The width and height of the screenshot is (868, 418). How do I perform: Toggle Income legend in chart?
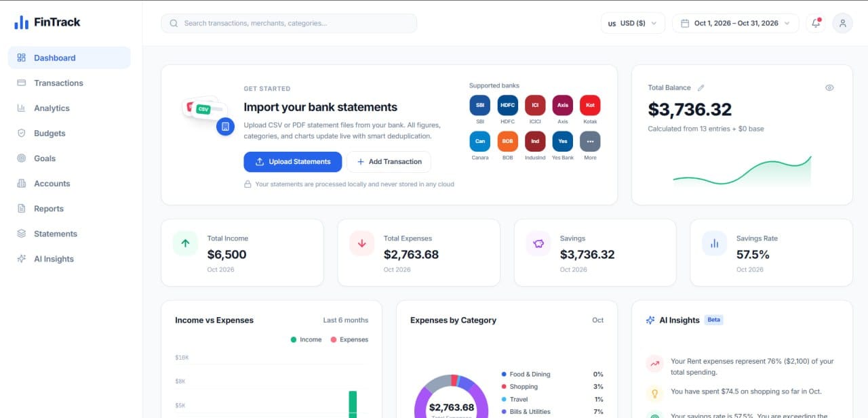pos(307,339)
